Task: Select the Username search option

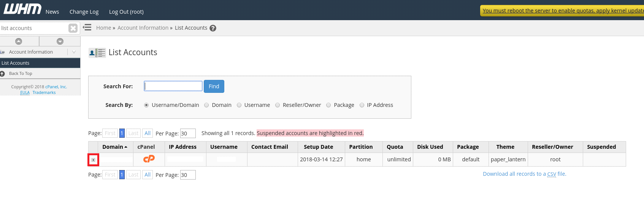Action: coord(239,105)
